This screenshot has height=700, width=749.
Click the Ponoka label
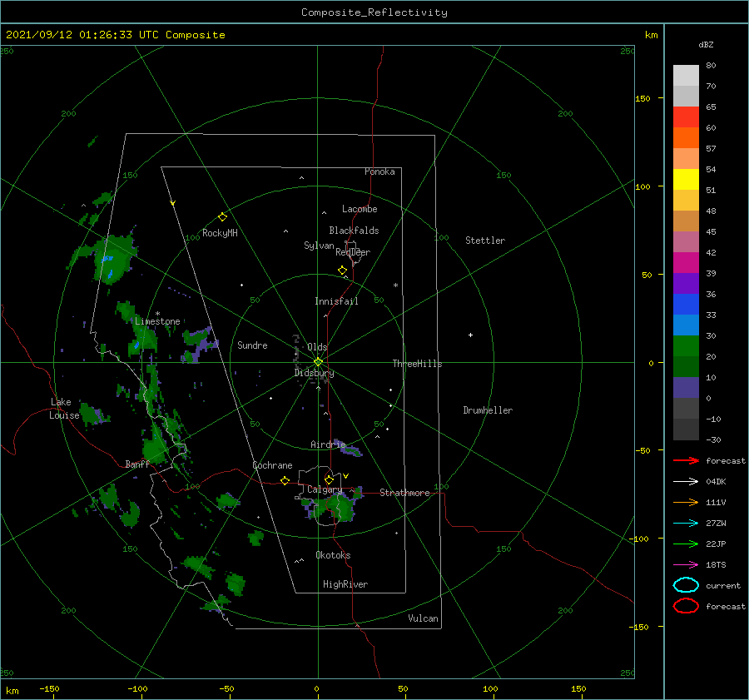[379, 171]
